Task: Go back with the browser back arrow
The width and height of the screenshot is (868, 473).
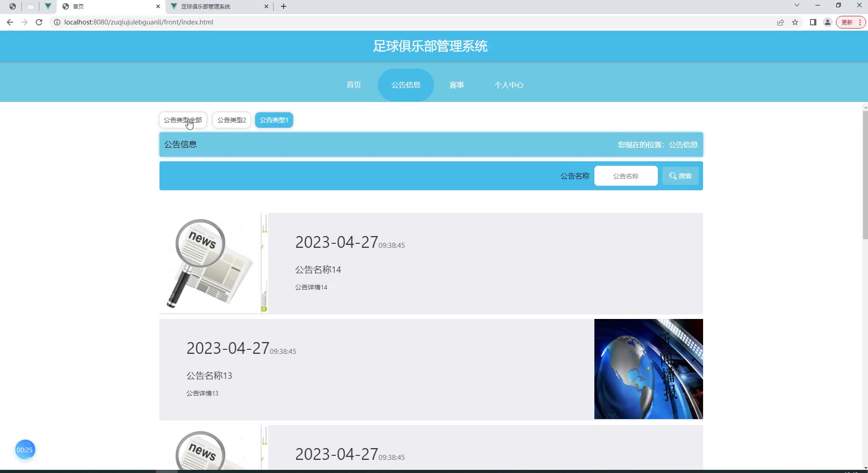Action: tap(10, 22)
